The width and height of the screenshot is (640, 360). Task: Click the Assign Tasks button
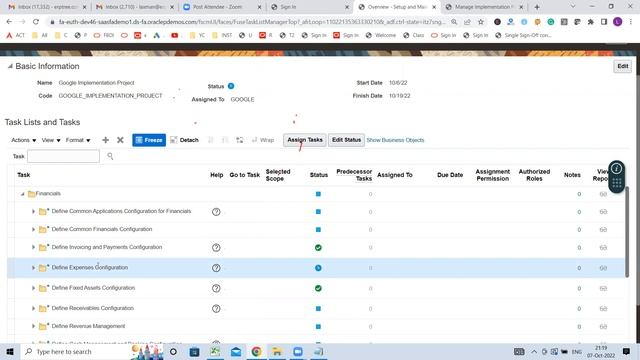pyautogui.click(x=305, y=140)
